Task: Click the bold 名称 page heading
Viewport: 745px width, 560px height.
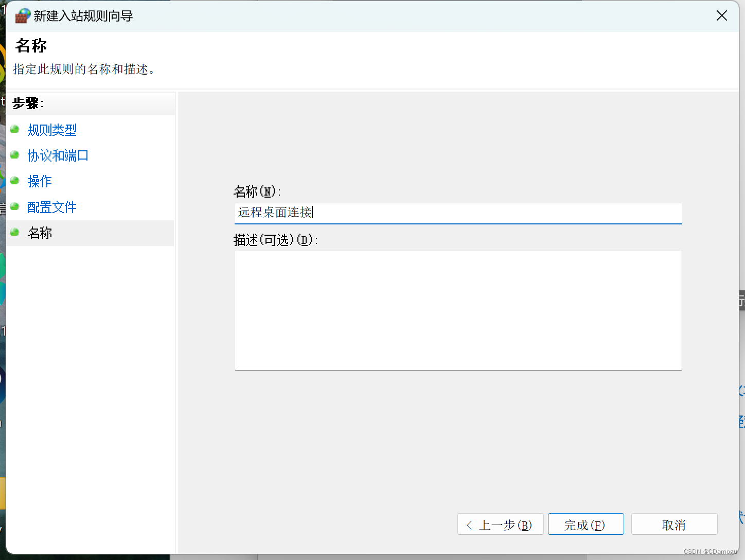Action: pos(31,46)
